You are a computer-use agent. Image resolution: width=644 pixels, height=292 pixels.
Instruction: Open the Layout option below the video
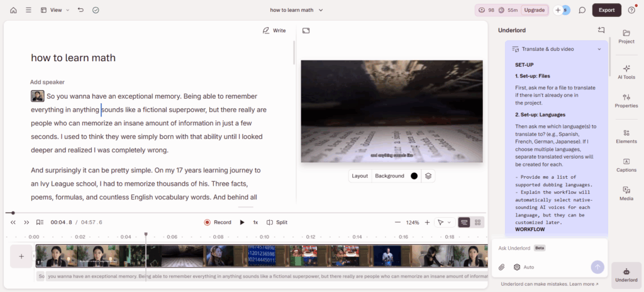point(360,176)
